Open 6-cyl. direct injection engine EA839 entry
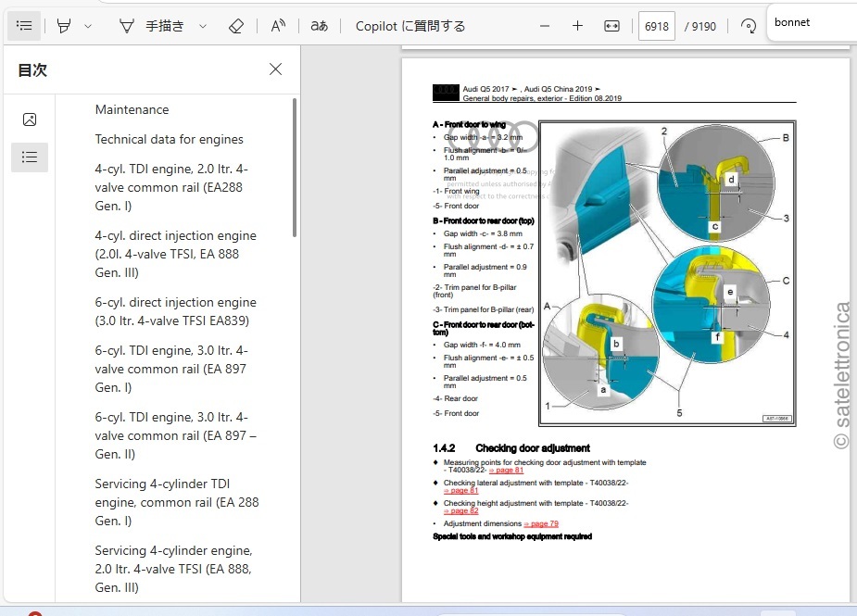Viewport: 857px width, 616px height. click(175, 311)
